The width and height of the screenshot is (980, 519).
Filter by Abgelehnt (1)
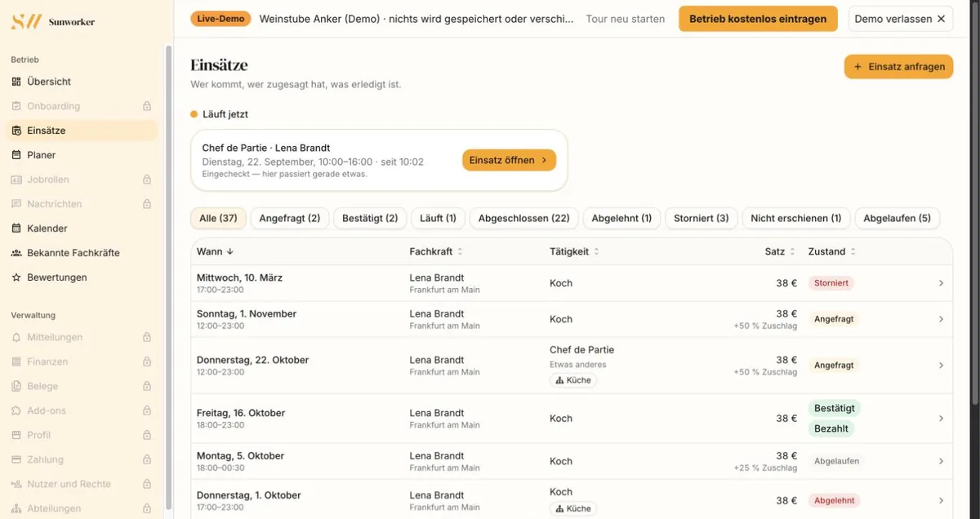[x=621, y=218]
